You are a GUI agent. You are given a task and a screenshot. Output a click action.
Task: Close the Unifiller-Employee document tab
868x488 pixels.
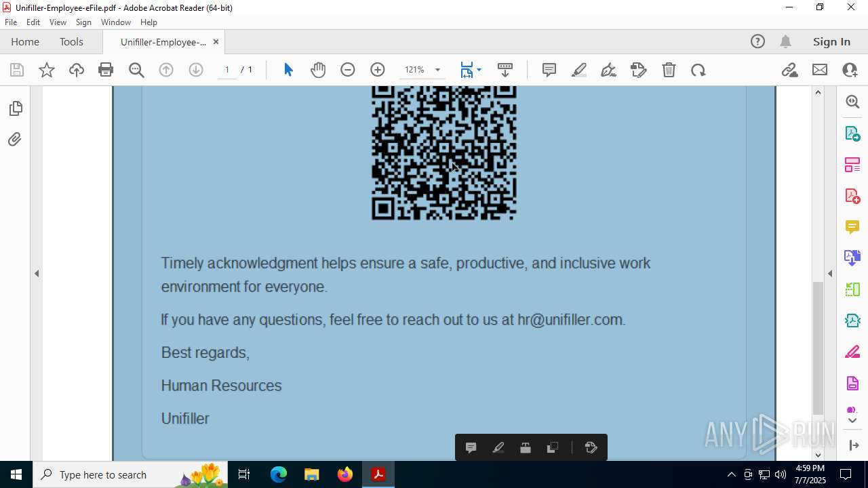pyautogui.click(x=216, y=41)
